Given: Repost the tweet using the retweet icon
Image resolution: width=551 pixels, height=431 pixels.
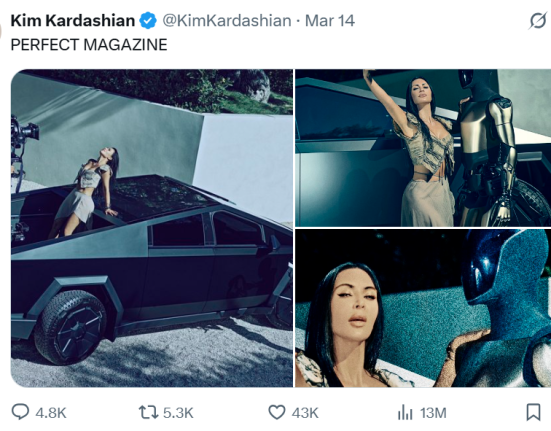Looking at the screenshot, I should [x=149, y=412].
